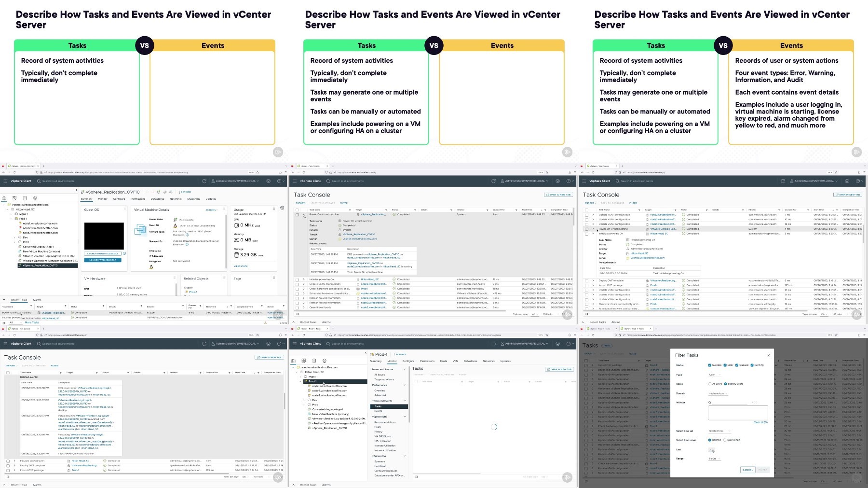Uncheck the Success status checkbox
The width and height of the screenshot is (868, 488).
[709, 365]
